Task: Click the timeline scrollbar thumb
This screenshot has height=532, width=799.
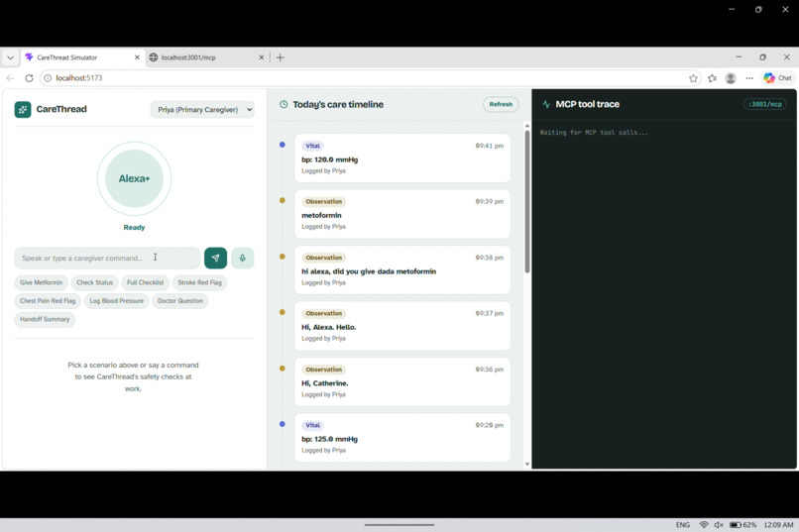Action: (527, 201)
